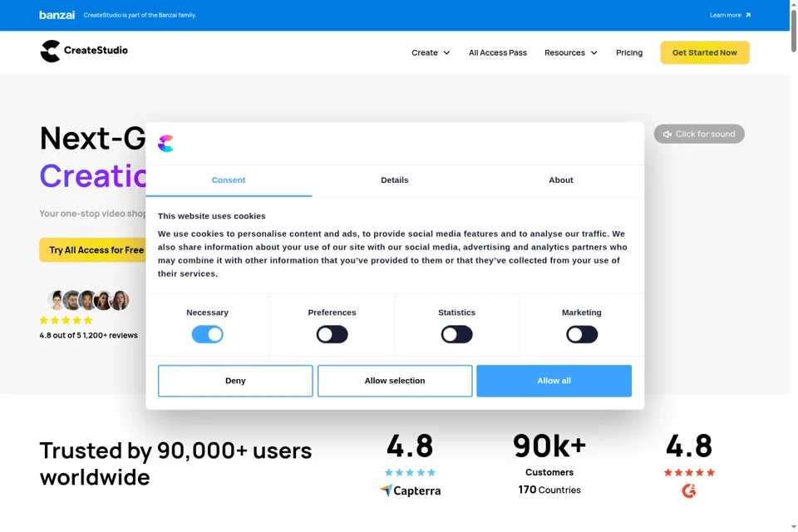This screenshot has width=798, height=532.
Task: Click the Deny button
Action: [x=235, y=381]
